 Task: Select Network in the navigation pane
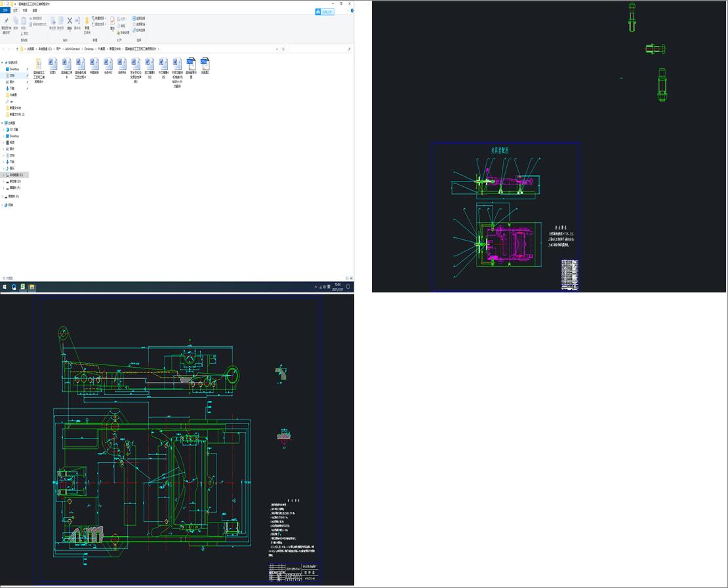[x=10, y=205]
